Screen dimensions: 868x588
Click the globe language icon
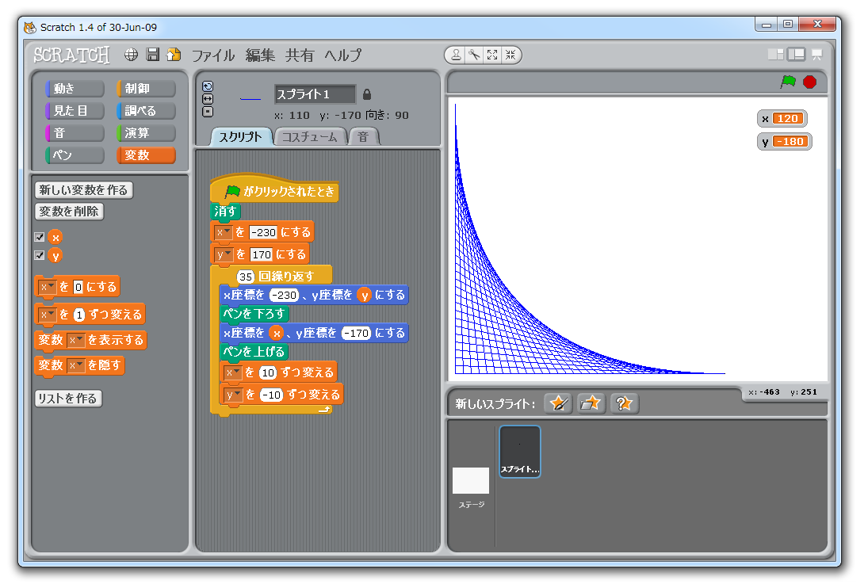click(x=132, y=55)
